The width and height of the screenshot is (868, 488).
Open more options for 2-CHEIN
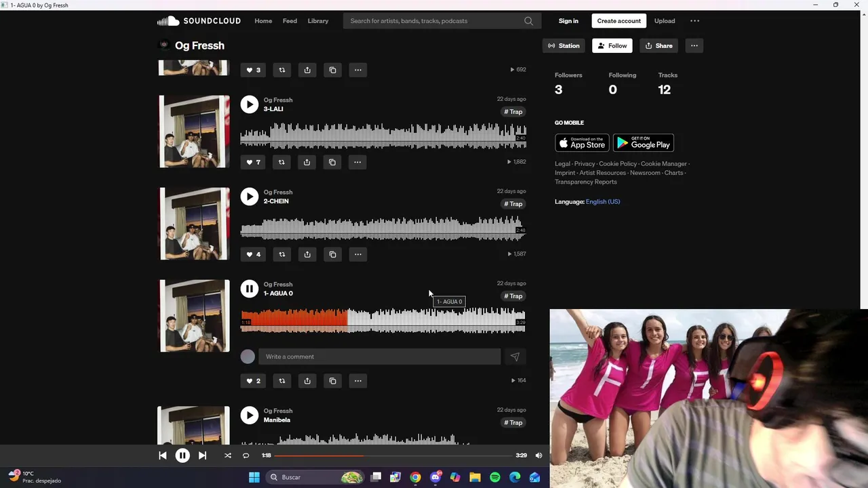click(357, 254)
